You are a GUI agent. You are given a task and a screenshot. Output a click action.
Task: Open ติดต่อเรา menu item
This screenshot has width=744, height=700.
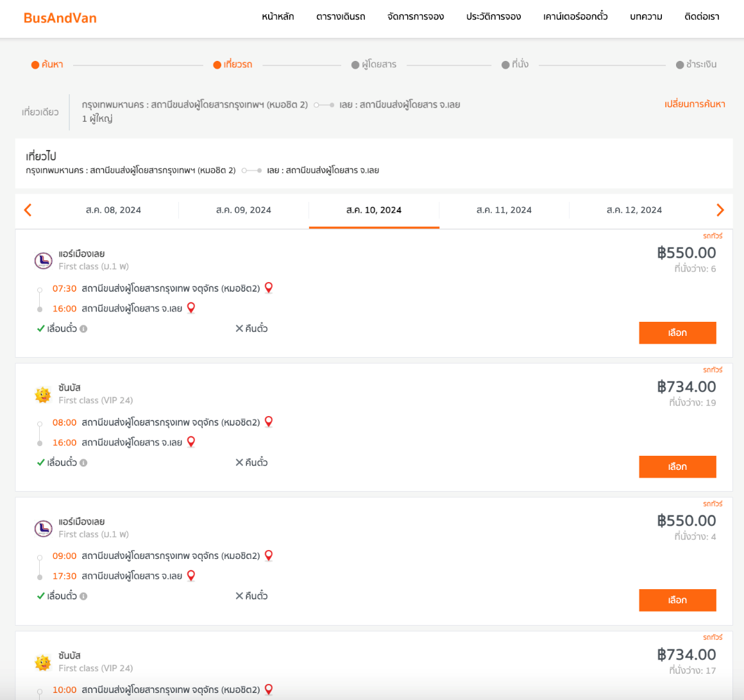tap(702, 17)
